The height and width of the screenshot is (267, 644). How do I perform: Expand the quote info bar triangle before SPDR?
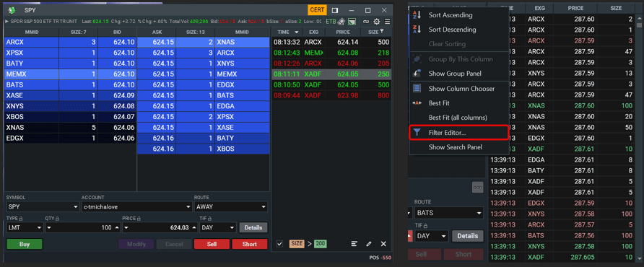point(6,22)
